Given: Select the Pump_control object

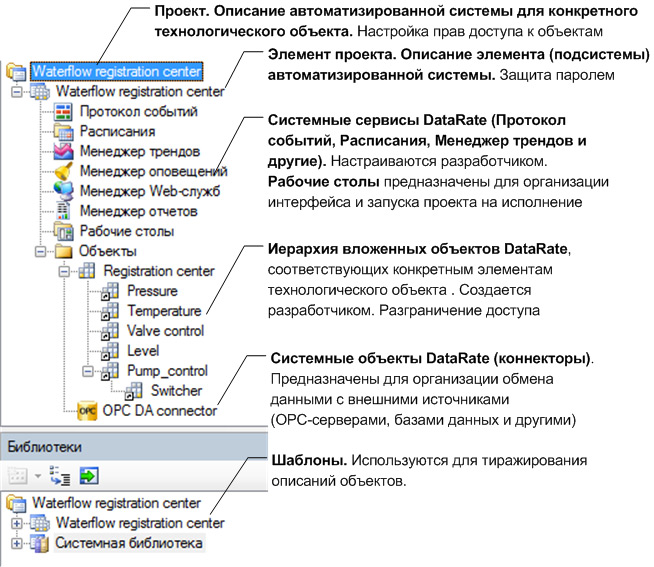Looking at the screenshot, I should click(x=167, y=371).
